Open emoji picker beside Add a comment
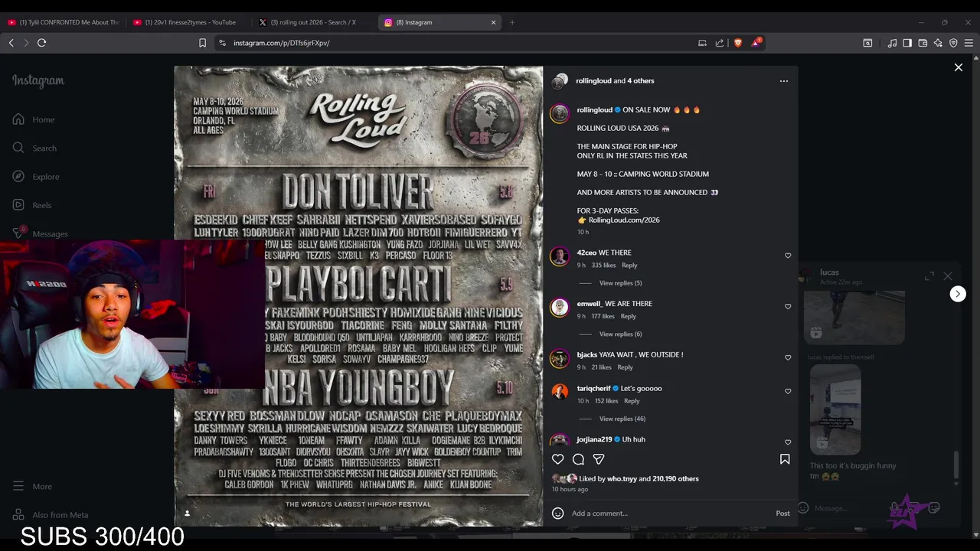The height and width of the screenshot is (551, 980). 557,513
